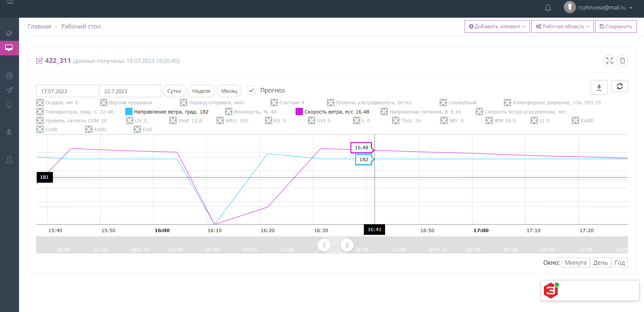Screen dimensions: 644x312
Task: Click the Сохранить button
Action: 615,27
